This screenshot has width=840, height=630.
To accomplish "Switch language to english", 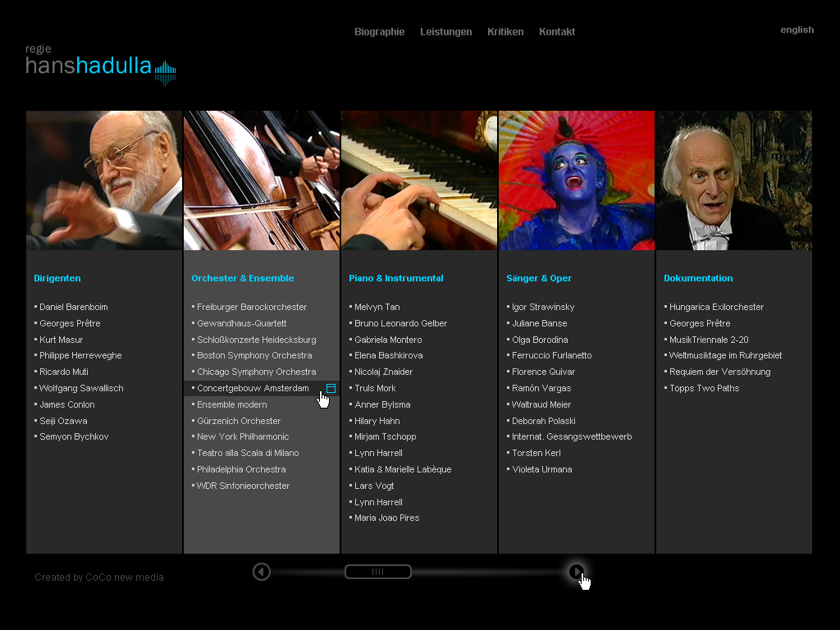I will point(797,30).
